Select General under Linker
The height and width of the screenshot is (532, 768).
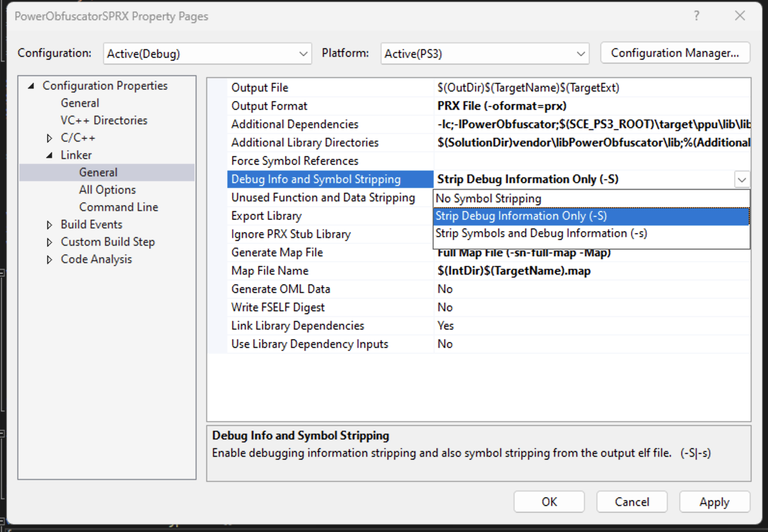pyautogui.click(x=98, y=173)
